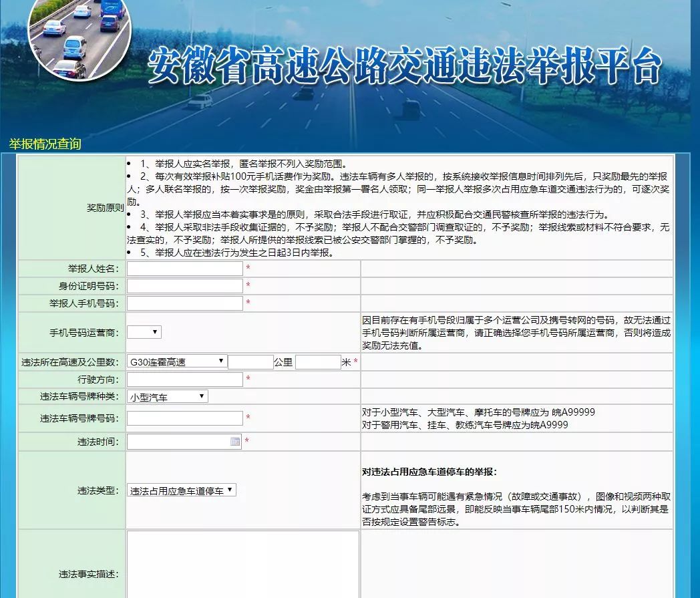Open the G30连霍高速 highway dropdown
This screenshot has height=598, width=700.
(x=177, y=361)
